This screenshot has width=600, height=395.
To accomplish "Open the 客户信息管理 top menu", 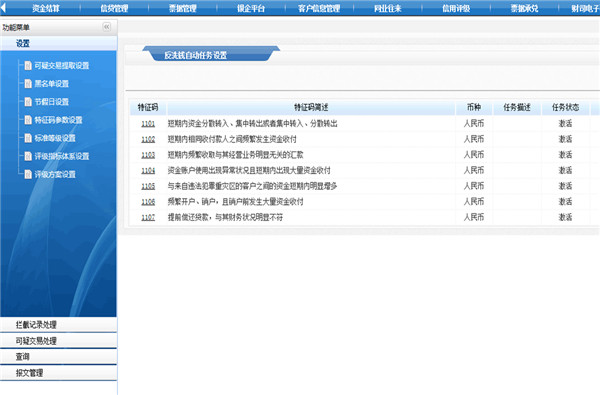I will (x=319, y=8).
